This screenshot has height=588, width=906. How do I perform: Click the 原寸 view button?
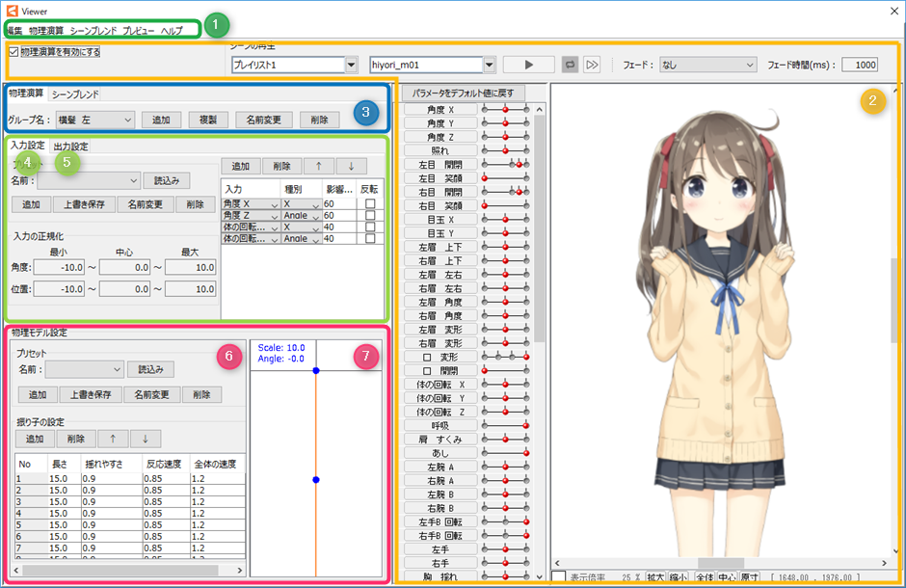click(x=750, y=577)
